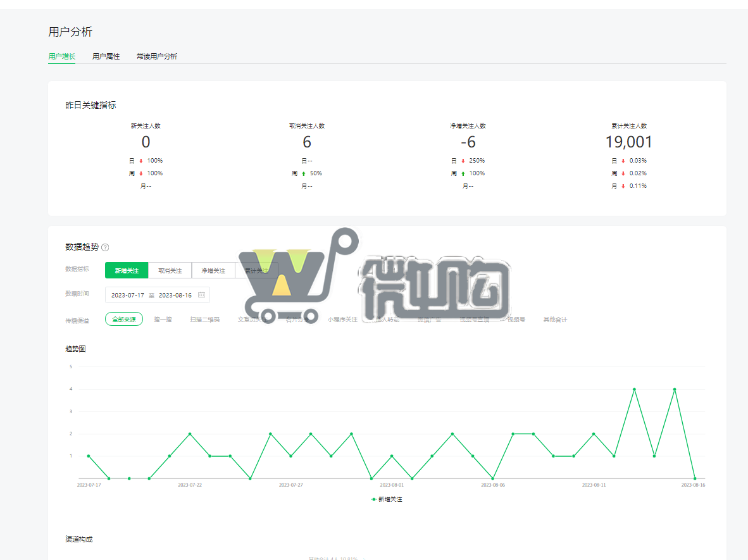Screen dimensions: 748x560
Task: Select the 用户增长 tab
Action: point(61,56)
